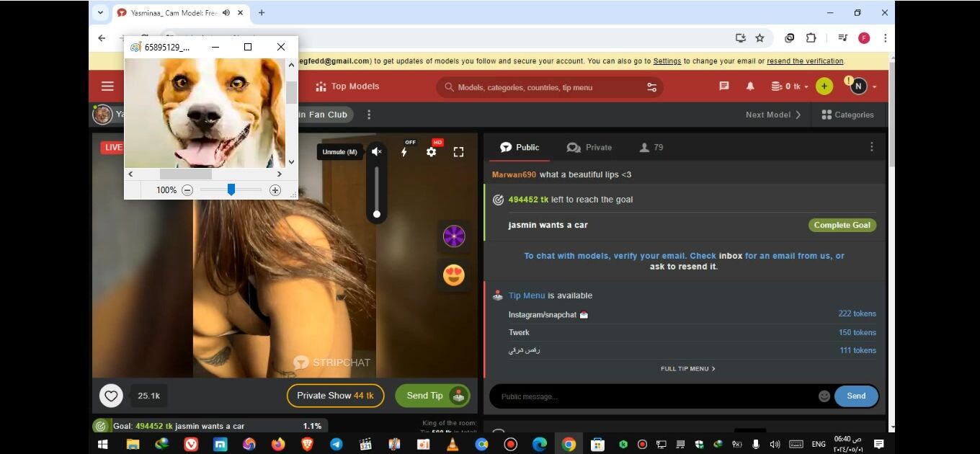Unmute the stream speaker icon
This screenshot has width=980, height=454.
[x=376, y=152]
